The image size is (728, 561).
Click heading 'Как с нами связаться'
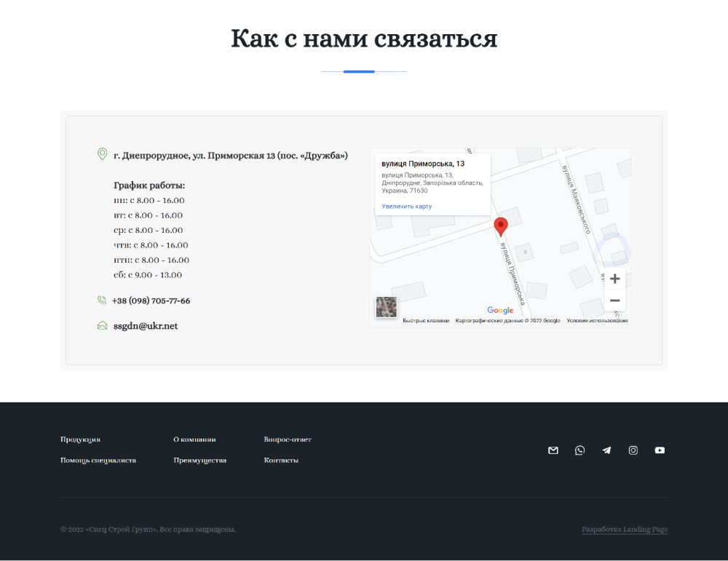[364, 38]
